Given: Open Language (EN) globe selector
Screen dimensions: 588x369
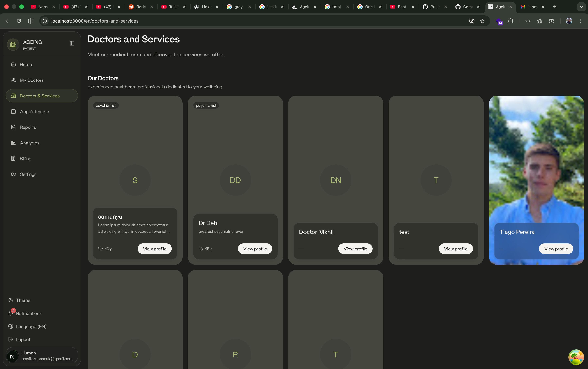Looking at the screenshot, I should (x=11, y=326).
